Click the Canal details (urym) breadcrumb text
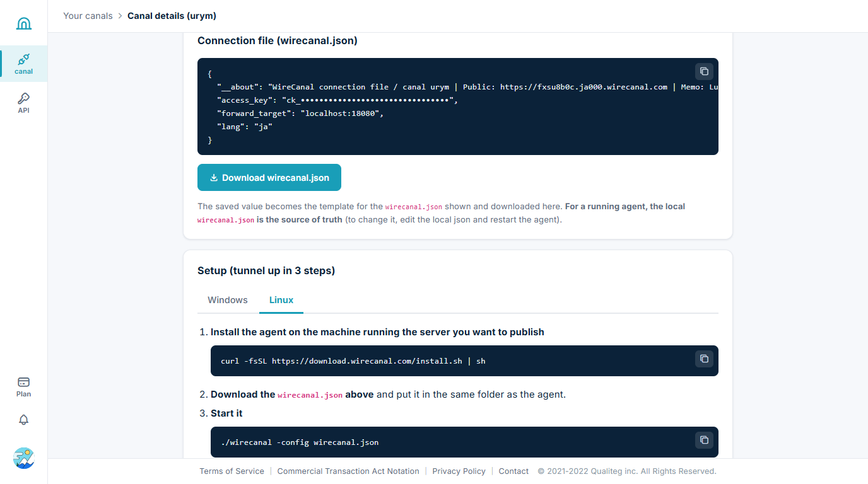The width and height of the screenshot is (868, 484). coord(172,16)
